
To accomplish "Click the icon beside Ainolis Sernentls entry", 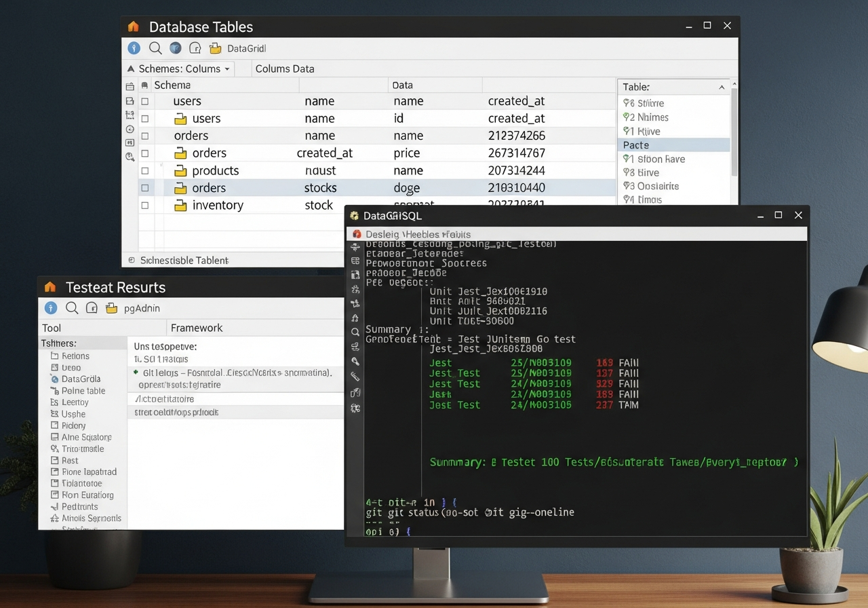I will [55, 518].
